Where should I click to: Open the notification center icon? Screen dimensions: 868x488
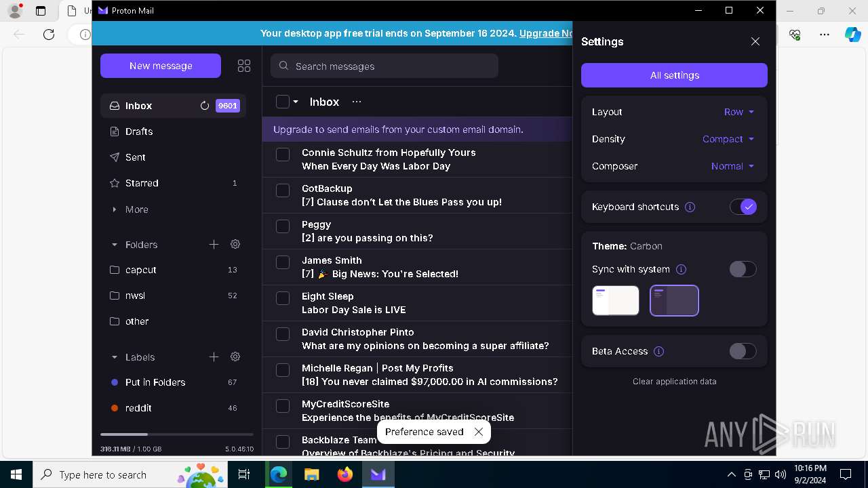coord(846,474)
